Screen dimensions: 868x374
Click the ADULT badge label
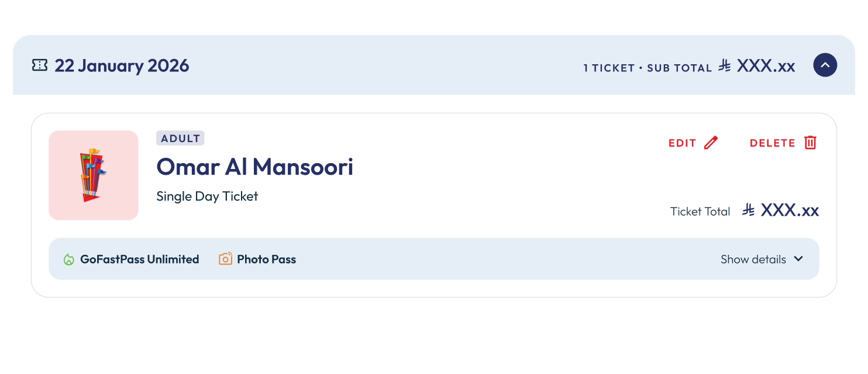click(180, 138)
